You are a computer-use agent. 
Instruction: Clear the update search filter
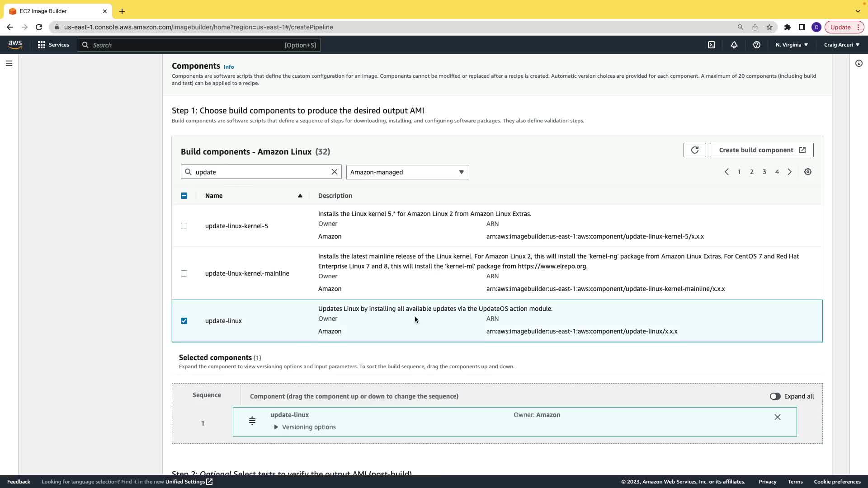point(335,172)
